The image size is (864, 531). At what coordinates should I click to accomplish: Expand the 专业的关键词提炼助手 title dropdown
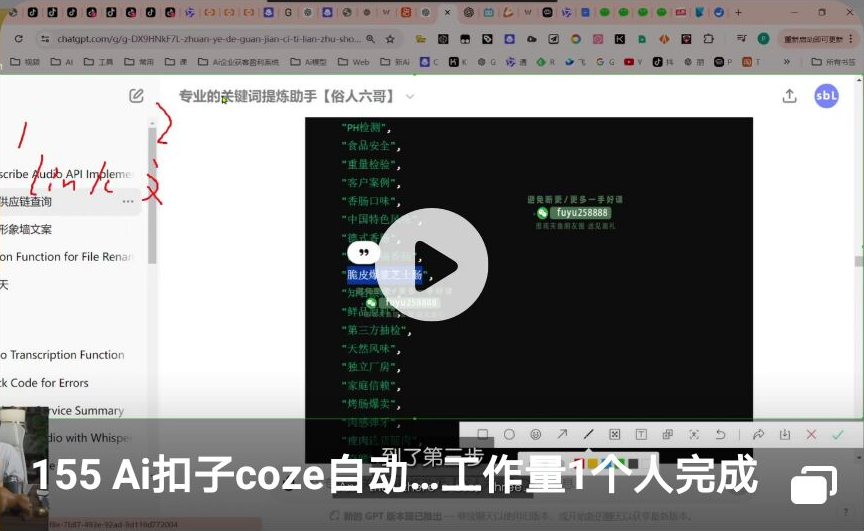(x=410, y=97)
